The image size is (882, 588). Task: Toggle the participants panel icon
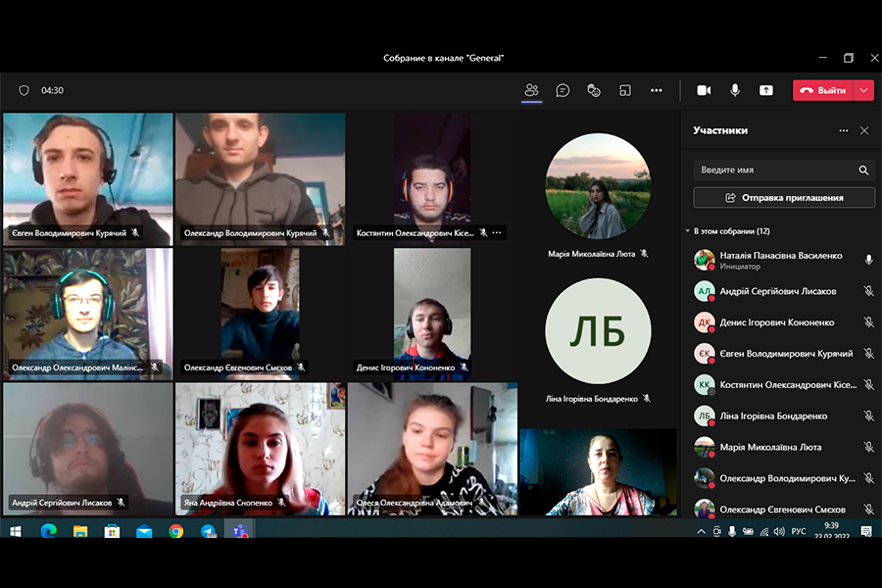point(531,90)
